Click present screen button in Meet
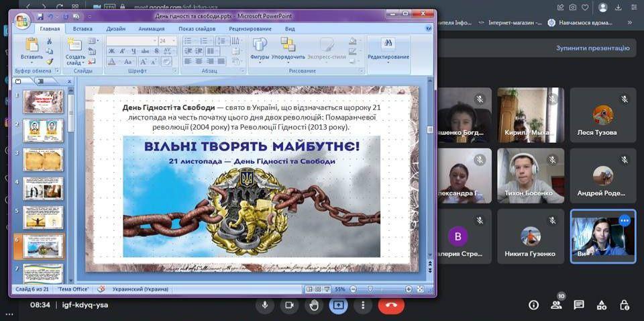The image size is (644, 321). 338,305
